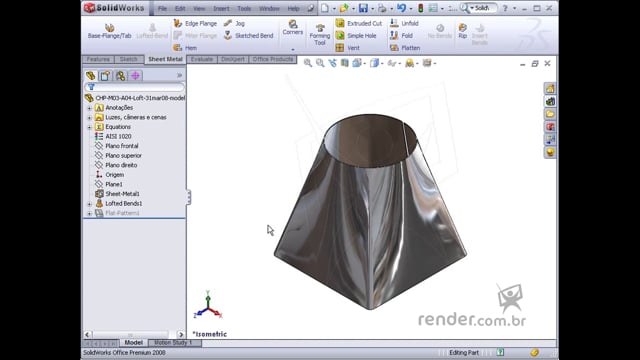Image resolution: width=640 pixels, height=360 pixels.
Task: Switch to the Sketch tab
Action: [x=128, y=60]
